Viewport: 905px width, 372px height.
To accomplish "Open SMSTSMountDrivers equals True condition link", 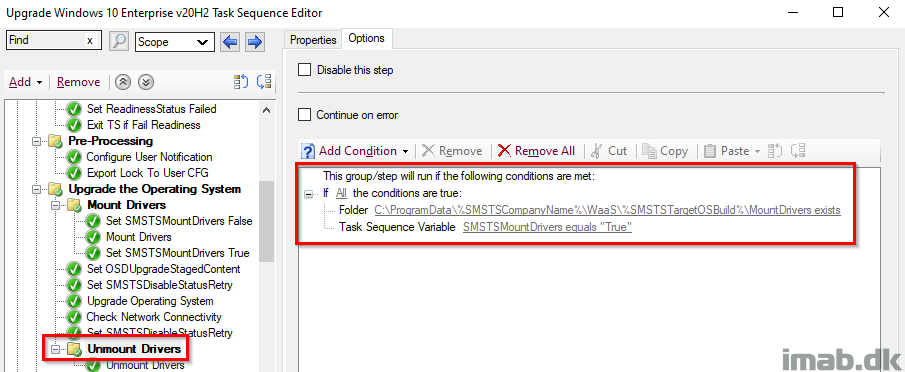I will (547, 227).
